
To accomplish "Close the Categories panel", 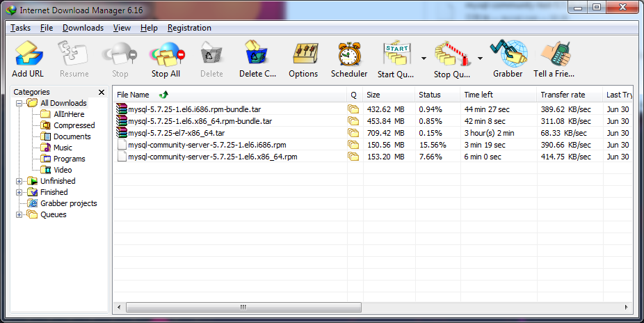I will tap(102, 92).
